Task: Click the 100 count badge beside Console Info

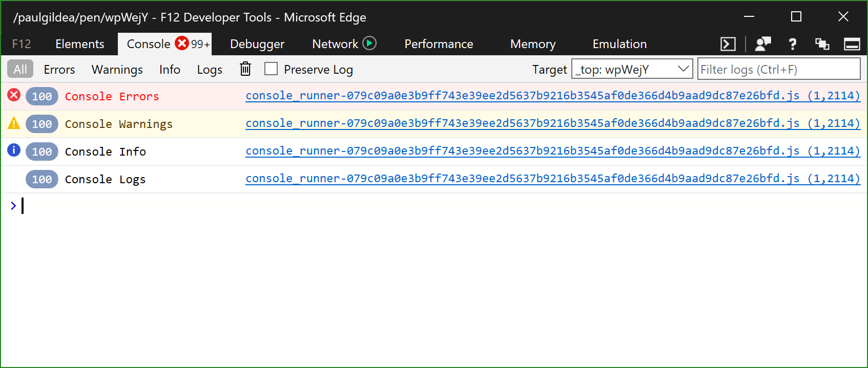Action: [42, 151]
